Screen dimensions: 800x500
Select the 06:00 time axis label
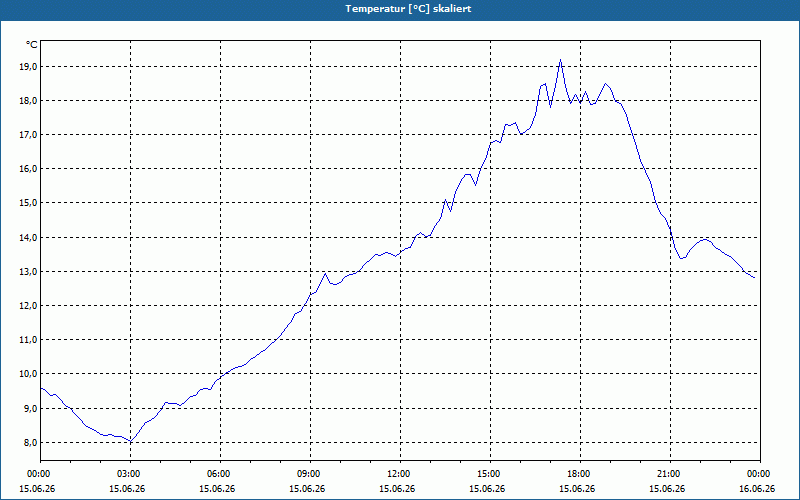tap(220, 474)
